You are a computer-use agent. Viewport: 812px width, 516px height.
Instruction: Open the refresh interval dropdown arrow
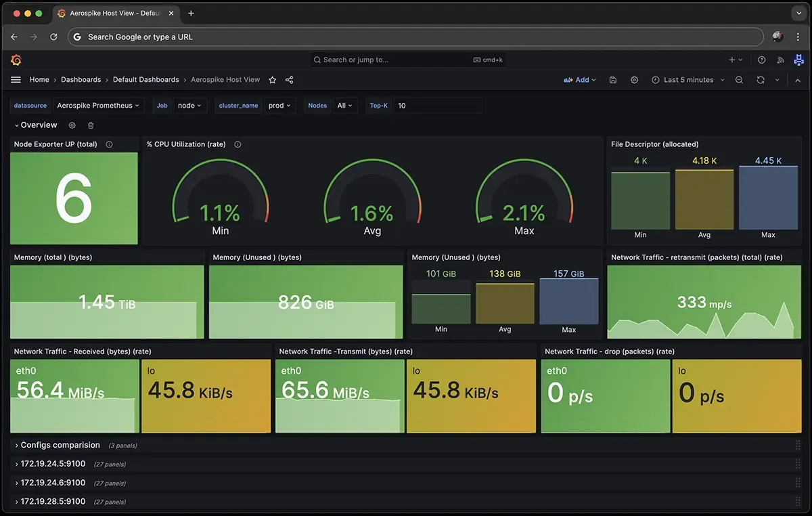click(777, 80)
